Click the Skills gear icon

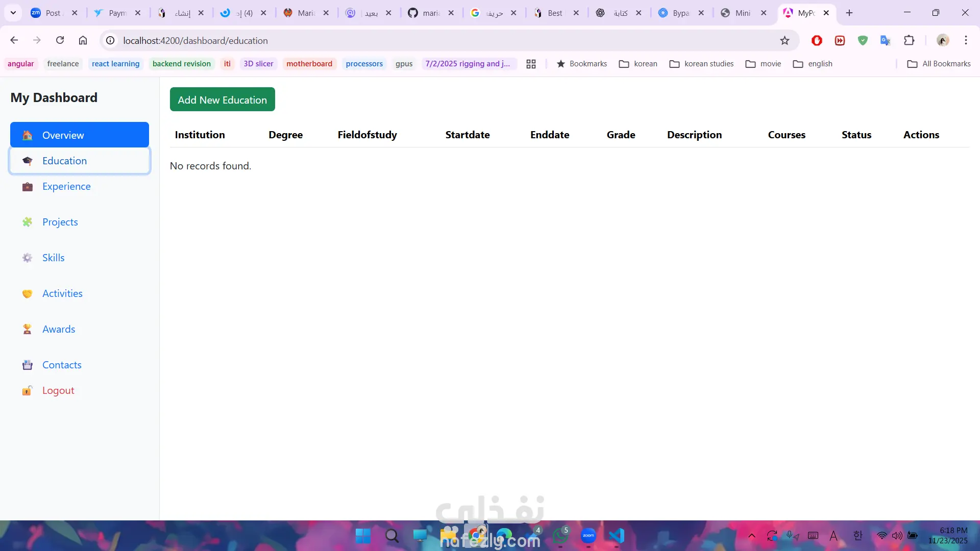(28, 258)
